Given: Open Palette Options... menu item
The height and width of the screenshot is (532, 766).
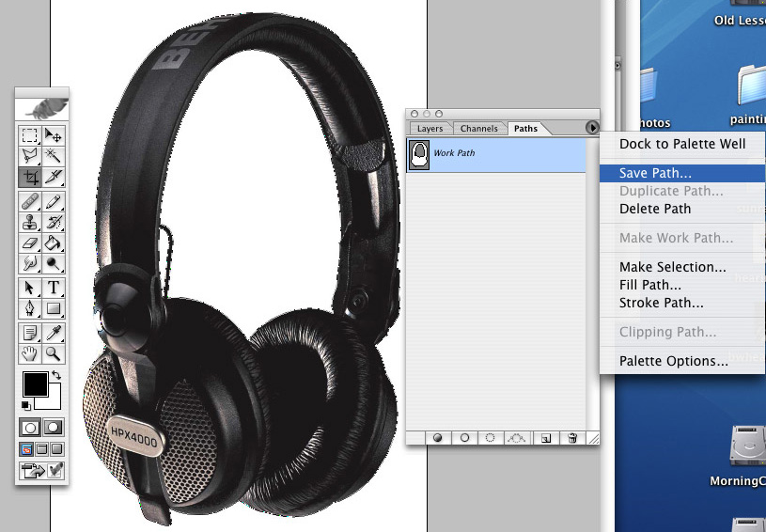Looking at the screenshot, I should coord(682,361).
